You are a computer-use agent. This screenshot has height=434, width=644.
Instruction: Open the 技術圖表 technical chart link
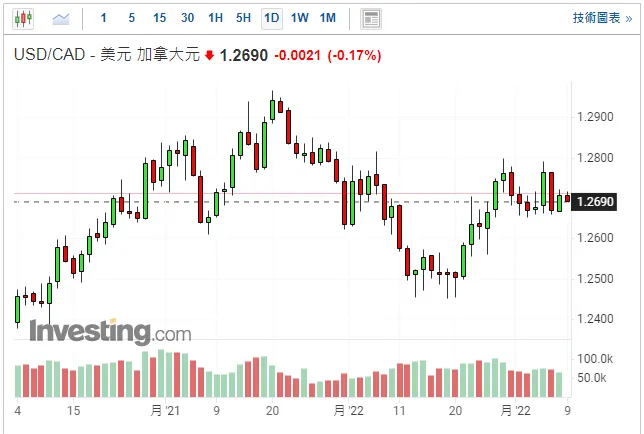(602, 18)
